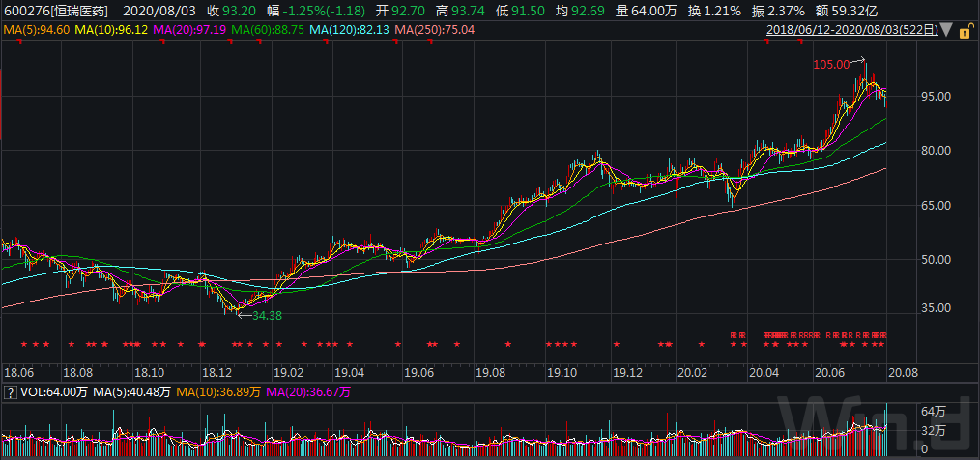Click the change value -1.25%(-1.18)

324,11
